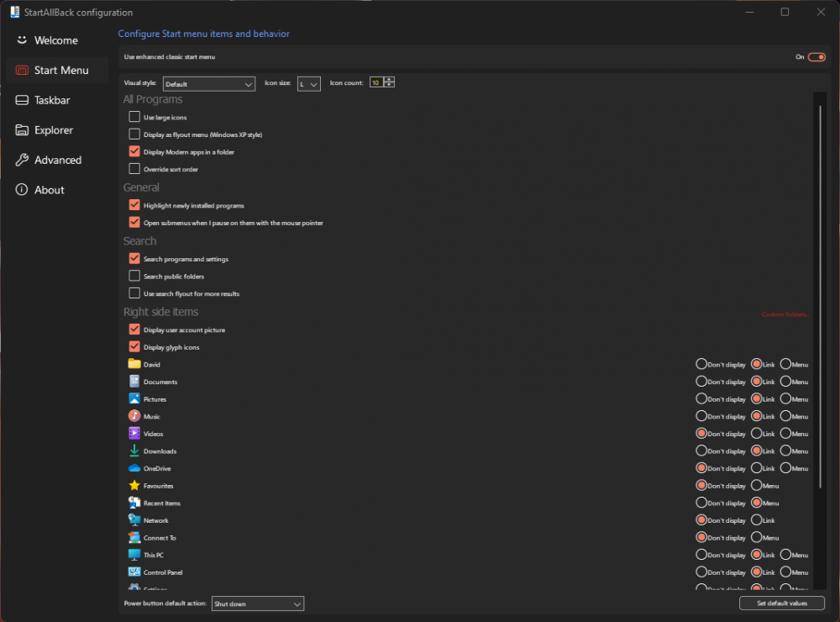Image resolution: width=840 pixels, height=622 pixels.
Task: Click the Music icon
Action: [134, 416]
